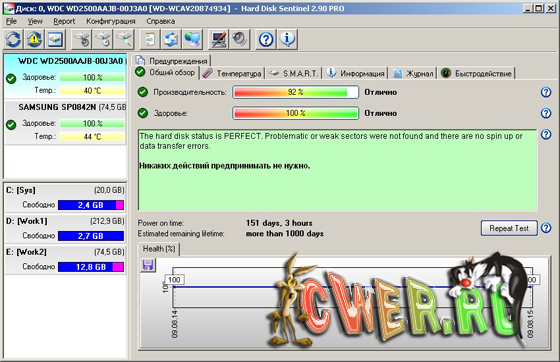
Task: Switch to the S.M.A.R.T. tab
Action: coord(294,73)
